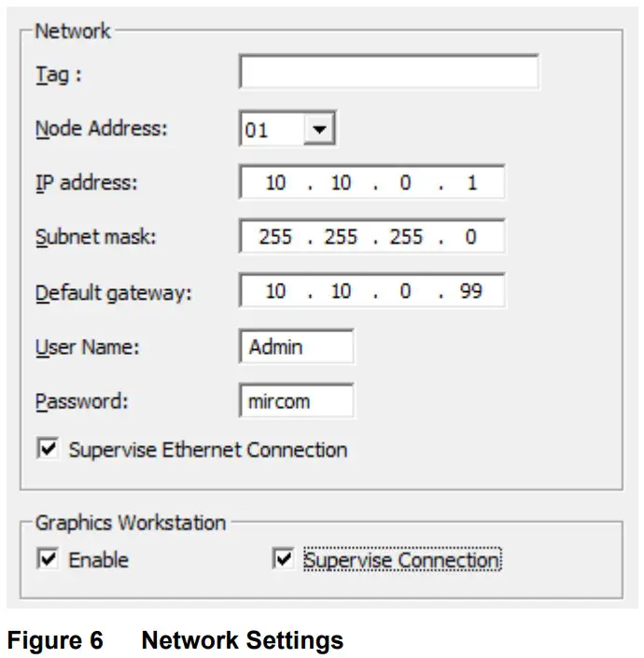Click the last Subnet mask octet showing 0
This screenshot has height=658, width=644.
[471, 237]
